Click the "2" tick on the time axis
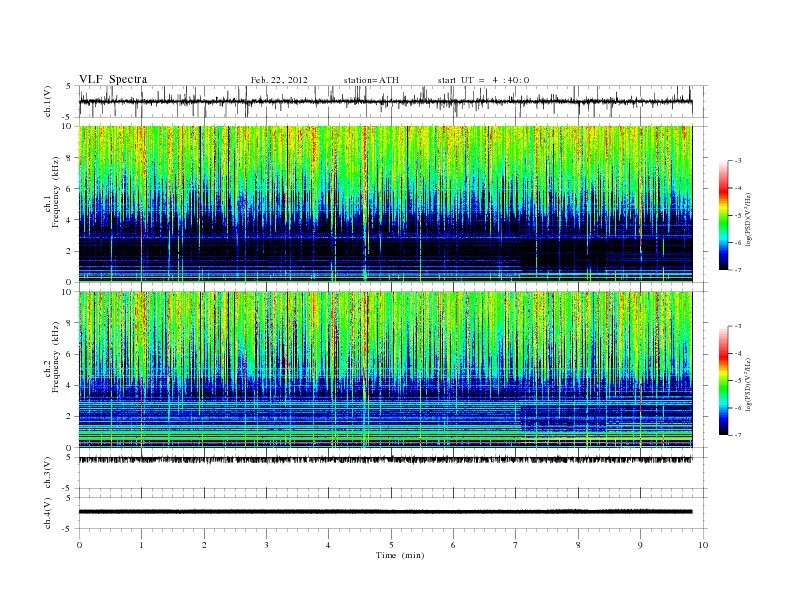 (204, 545)
